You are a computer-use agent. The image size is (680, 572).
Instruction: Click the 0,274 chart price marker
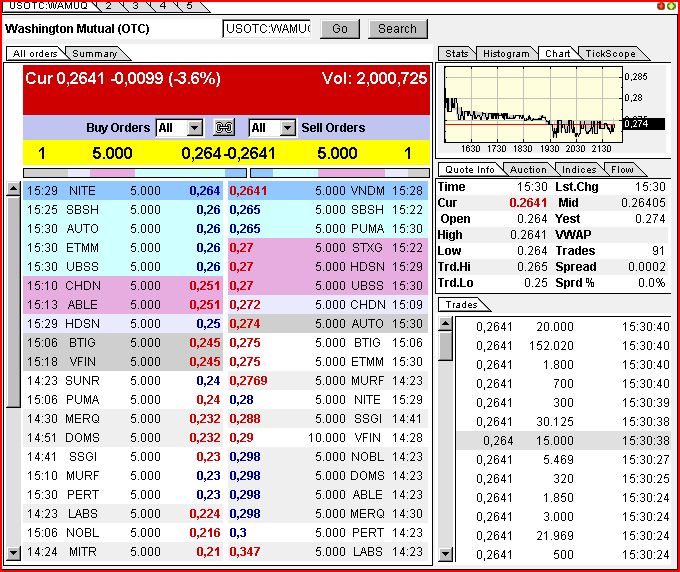644,124
